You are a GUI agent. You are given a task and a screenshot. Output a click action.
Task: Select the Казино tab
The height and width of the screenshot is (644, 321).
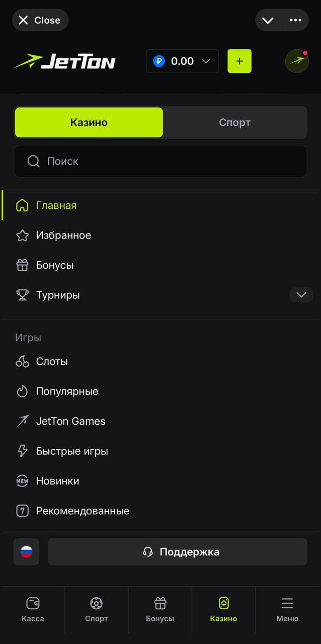pos(89,122)
